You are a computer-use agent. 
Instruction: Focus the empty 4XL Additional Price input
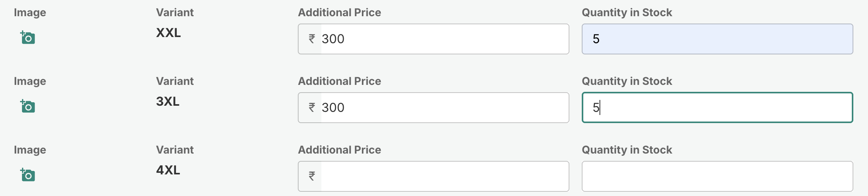click(444, 176)
